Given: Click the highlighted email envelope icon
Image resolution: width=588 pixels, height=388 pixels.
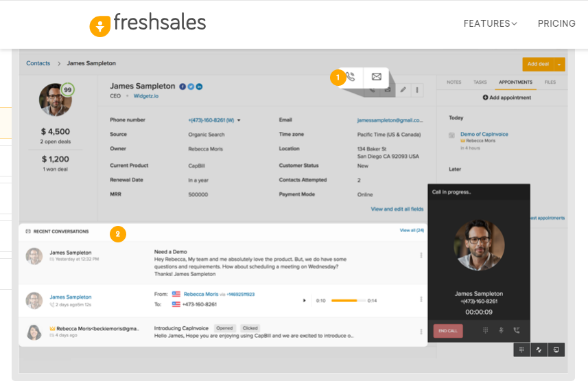Looking at the screenshot, I should coord(377,76).
